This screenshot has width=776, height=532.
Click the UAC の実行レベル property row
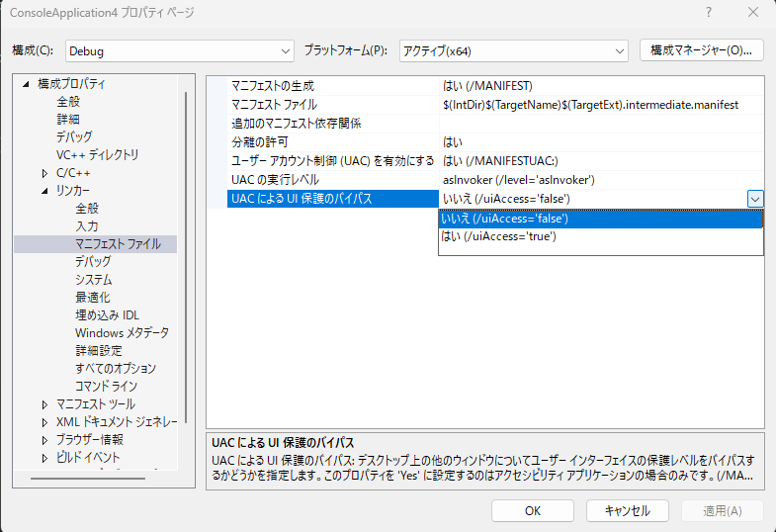pyautogui.click(x=495, y=180)
